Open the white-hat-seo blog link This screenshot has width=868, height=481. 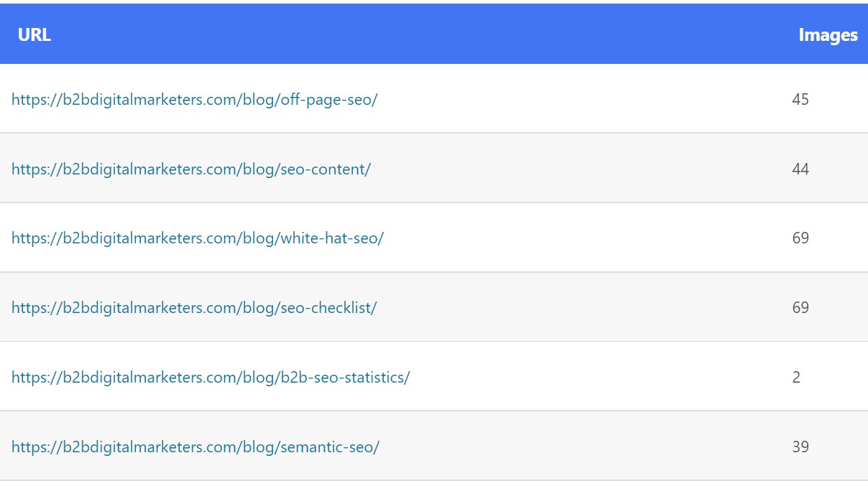pos(198,238)
